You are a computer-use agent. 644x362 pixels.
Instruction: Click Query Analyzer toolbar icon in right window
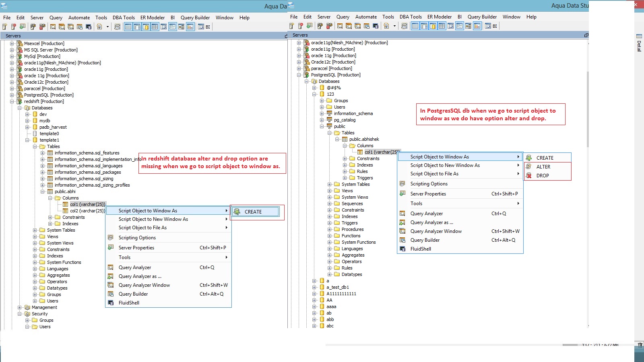(x=340, y=26)
